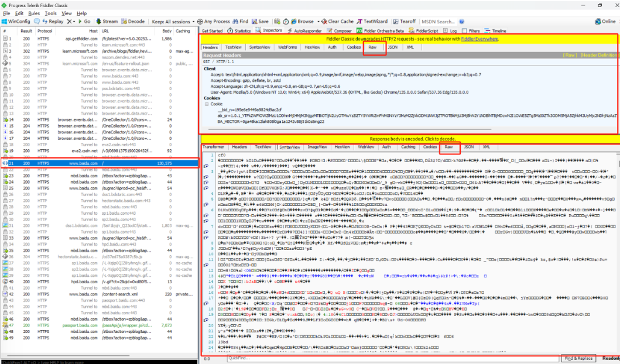This screenshot has height=364, width=620.
Task: Click the Find & Replace button
Action: coord(578,358)
